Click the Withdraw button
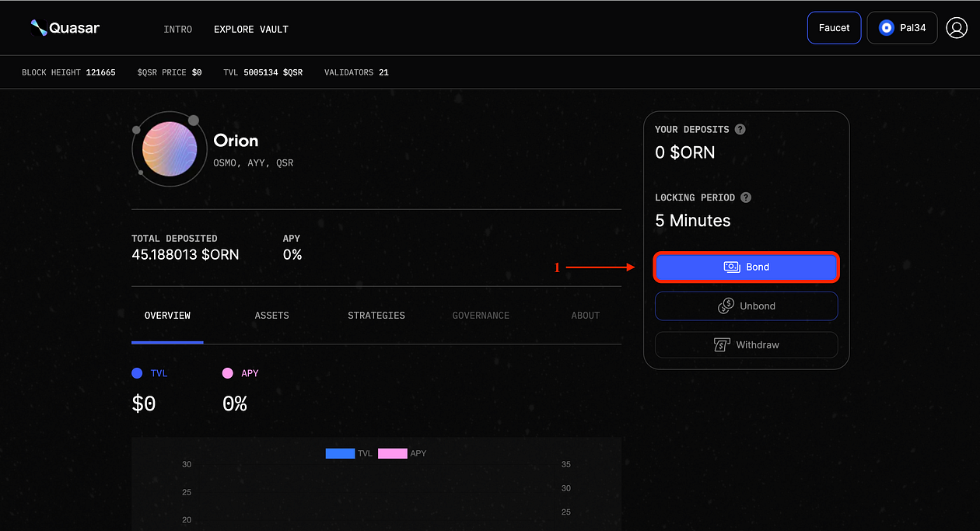Viewport: 980px width, 531px height. click(747, 344)
